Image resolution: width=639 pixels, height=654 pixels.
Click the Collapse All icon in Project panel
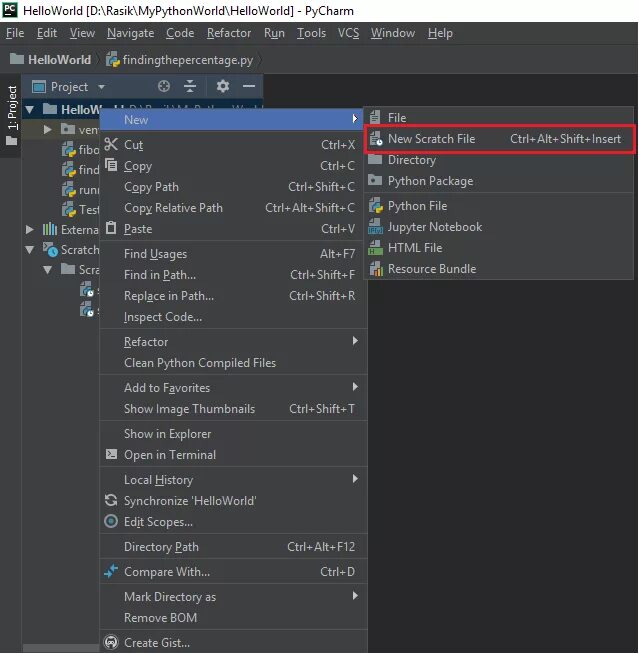click(190, 86)
